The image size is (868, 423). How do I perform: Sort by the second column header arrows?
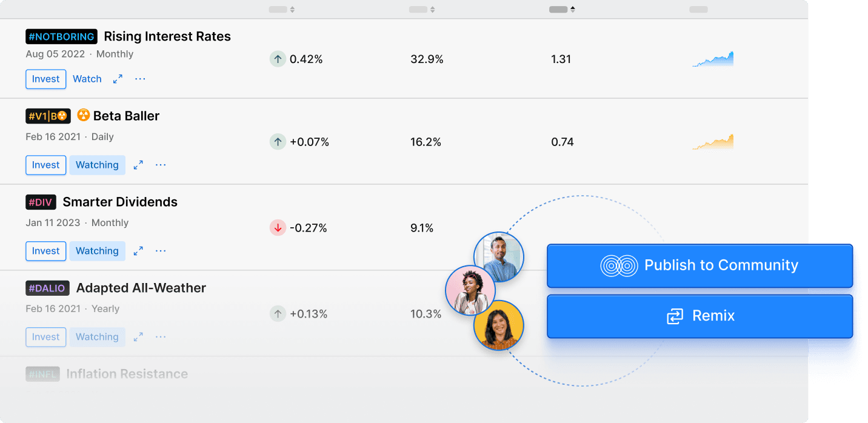click(432, 10)
